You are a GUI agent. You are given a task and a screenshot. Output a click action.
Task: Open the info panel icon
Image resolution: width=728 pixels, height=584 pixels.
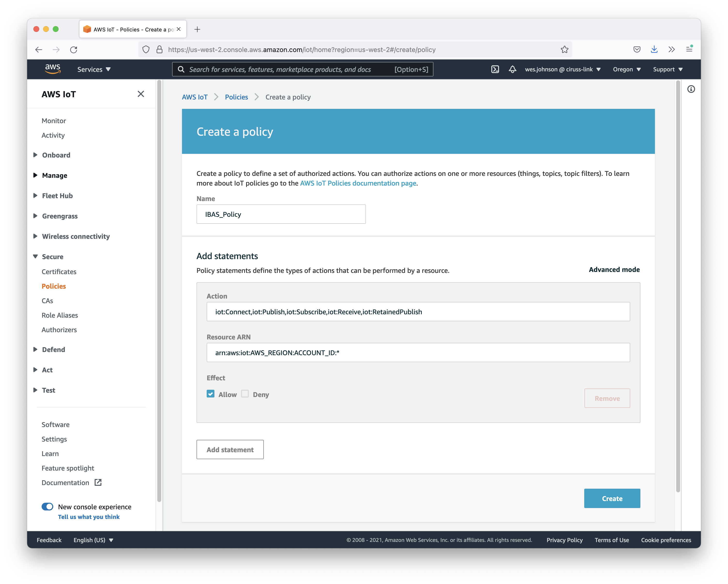pos(691,89)
